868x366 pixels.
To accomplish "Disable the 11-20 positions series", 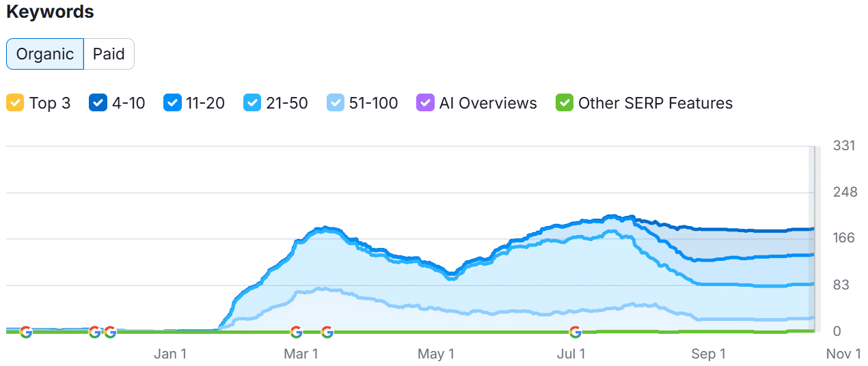I will pos(172,103).
